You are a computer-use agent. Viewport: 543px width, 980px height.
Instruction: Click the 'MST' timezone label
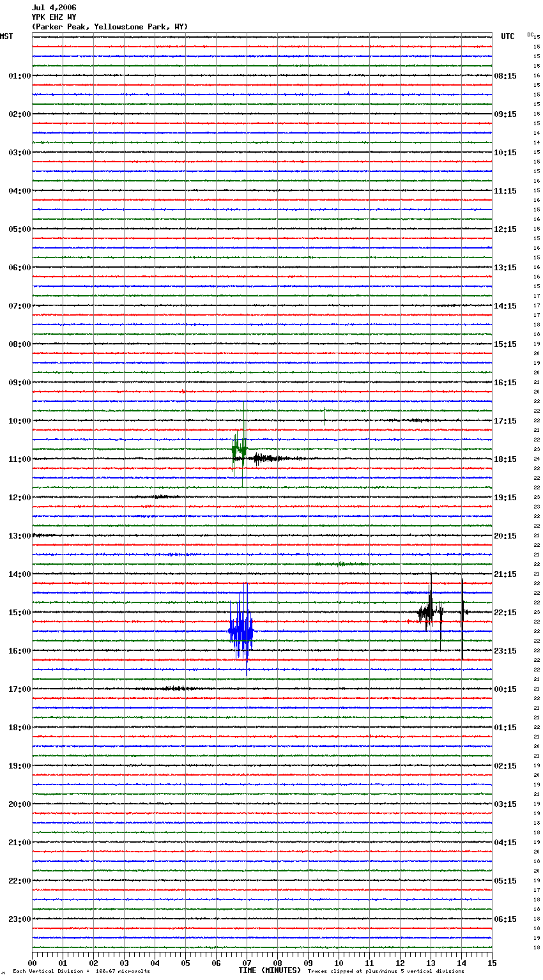[6, 36]
